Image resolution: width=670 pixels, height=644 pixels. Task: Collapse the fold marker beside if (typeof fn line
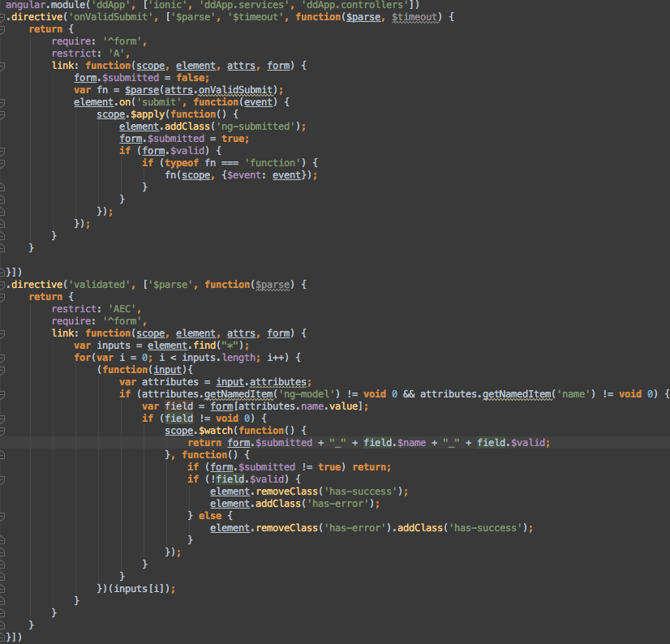(2, 163)
